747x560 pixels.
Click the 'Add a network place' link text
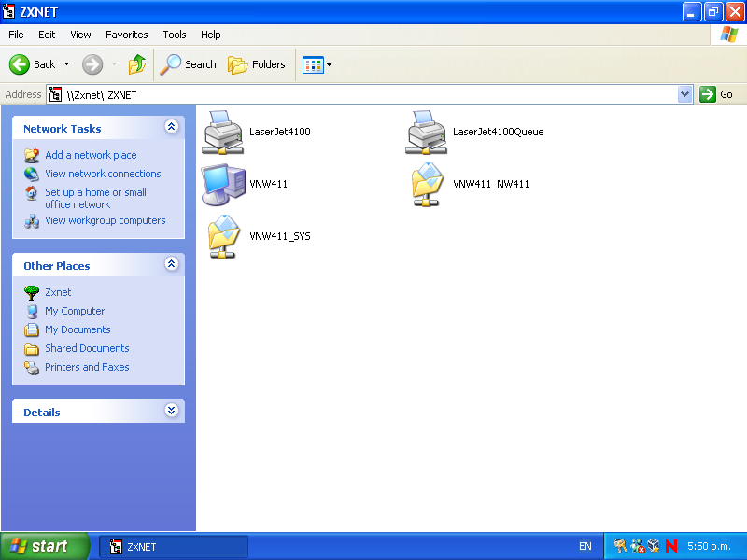point(91,155)
